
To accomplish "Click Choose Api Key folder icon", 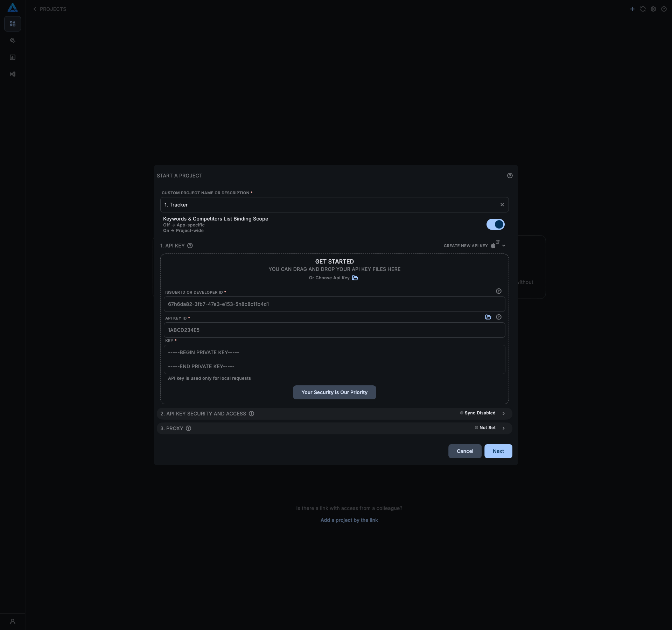I will click(x=355, y=278).
